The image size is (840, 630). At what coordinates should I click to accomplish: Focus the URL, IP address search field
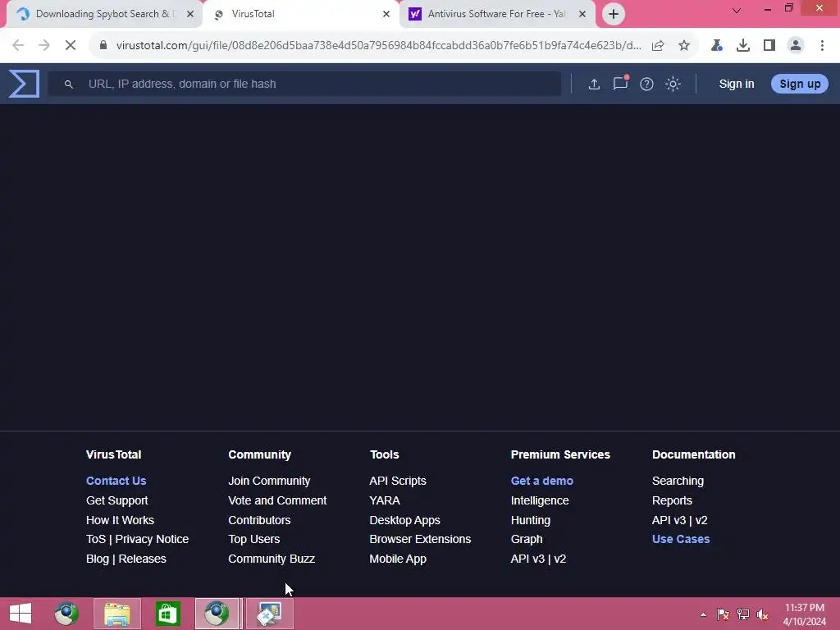[304, 84]
